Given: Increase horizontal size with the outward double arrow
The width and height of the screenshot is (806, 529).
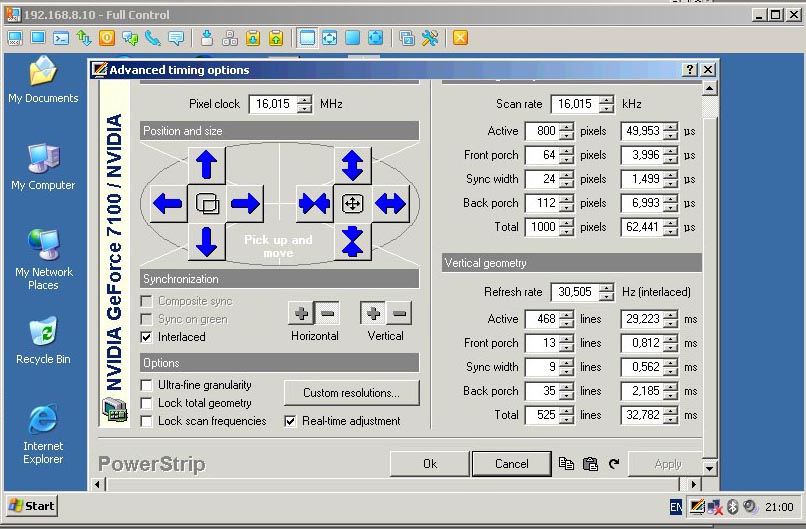Looking at the screenshot, I should (391, 204).
